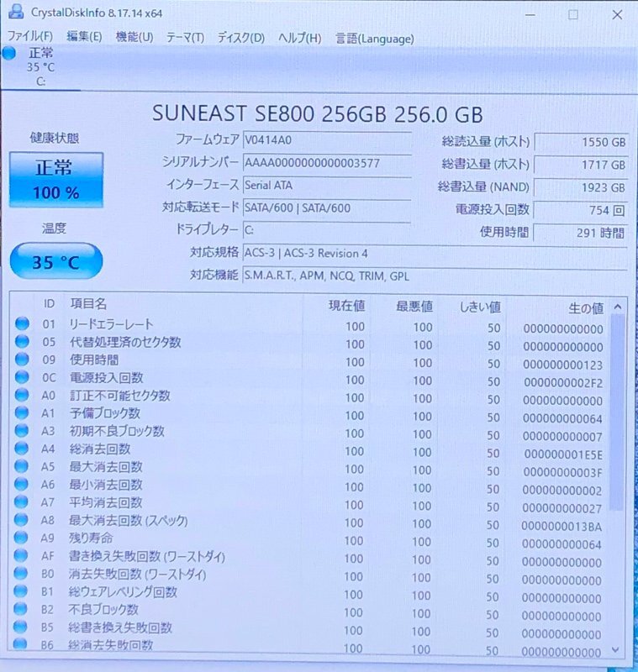Viewport: 638px width, 672px height.
Task: Click status icon of 09 使用時間 row
Action: click(x=22, y=360)
